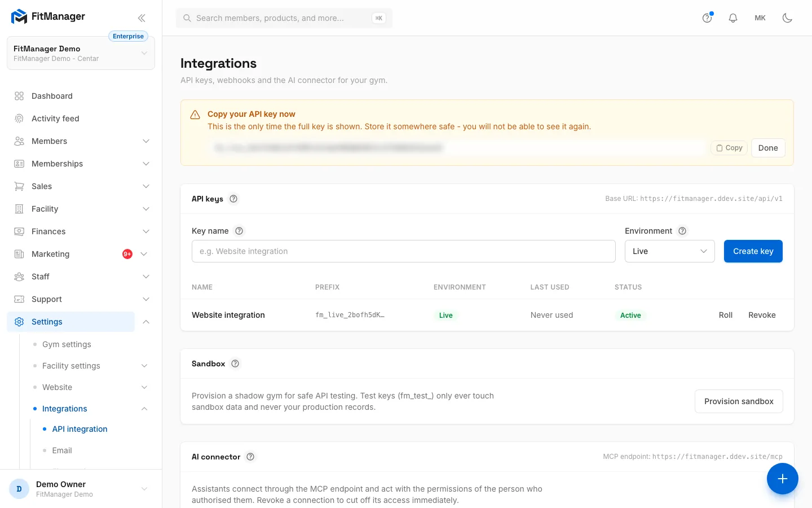Click the API keys help icon
Image resolution: width=812 pixels, height=508 pixels.
[x=233, y=199]
